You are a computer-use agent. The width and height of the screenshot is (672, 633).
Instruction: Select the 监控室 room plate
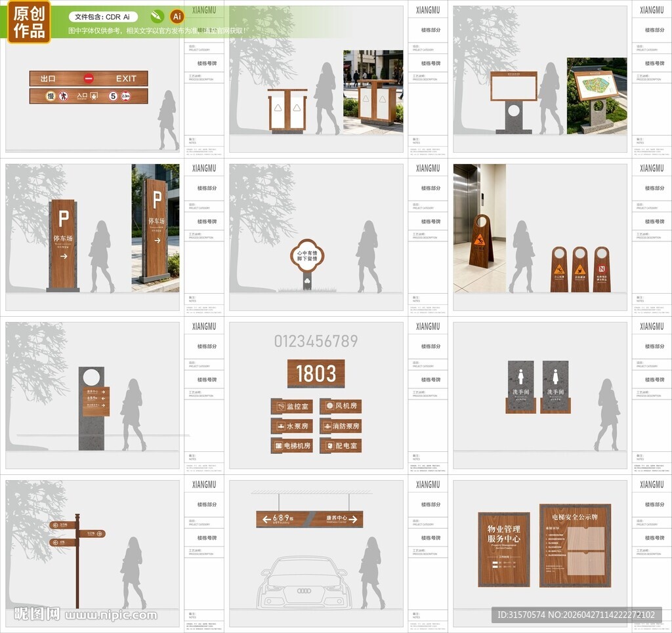click(292, 406)
